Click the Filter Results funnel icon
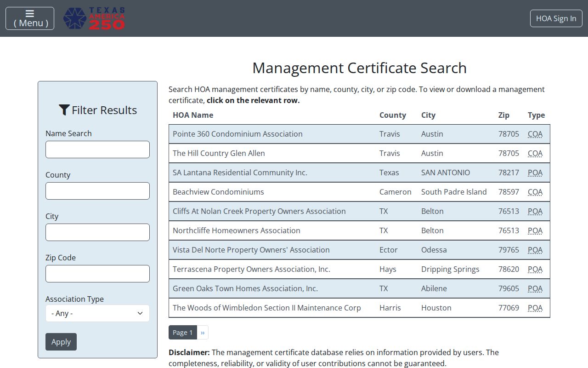The image size is (588, 368). click(x=64, y=110)
